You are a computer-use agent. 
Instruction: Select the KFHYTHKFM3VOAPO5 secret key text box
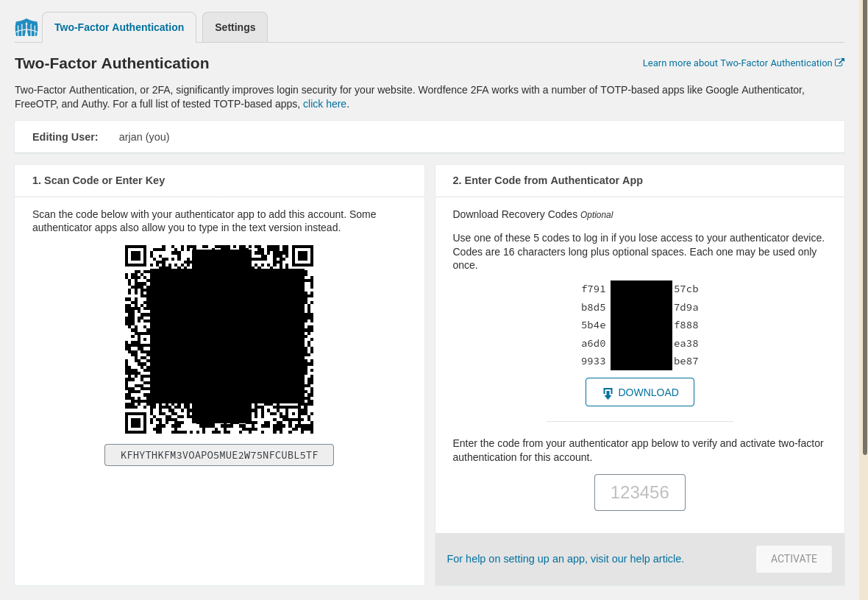coord(219,455)
